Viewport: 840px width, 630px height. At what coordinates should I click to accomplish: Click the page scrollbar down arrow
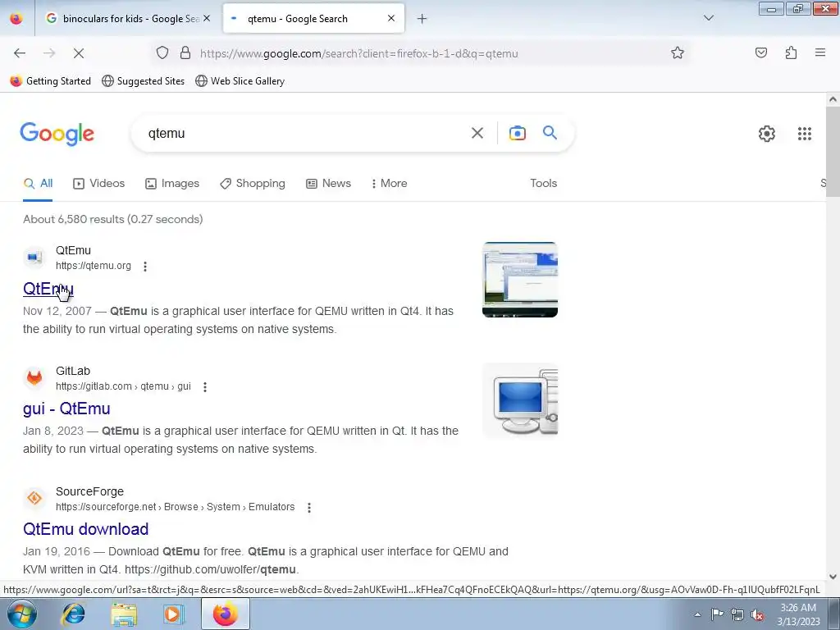(x=833, y=577)
